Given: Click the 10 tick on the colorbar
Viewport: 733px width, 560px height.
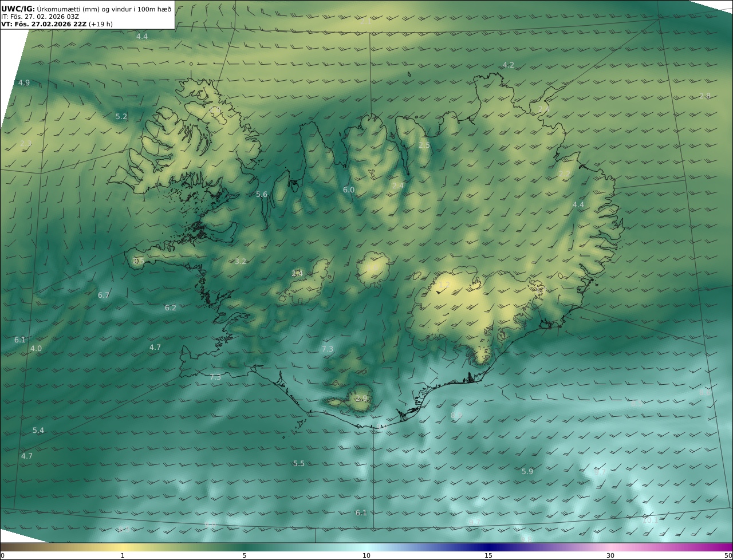Looking at the screenshot, I should [x=366, y=556].
